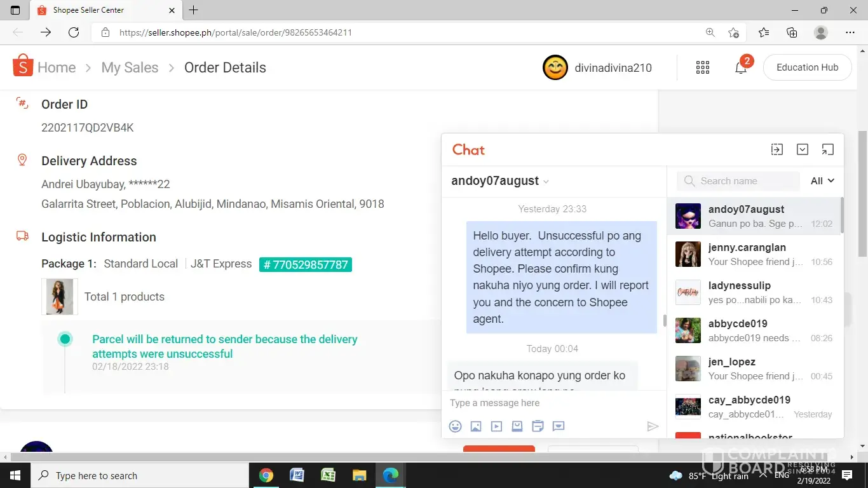
Task: Click the Search name field
Action: 743,181
